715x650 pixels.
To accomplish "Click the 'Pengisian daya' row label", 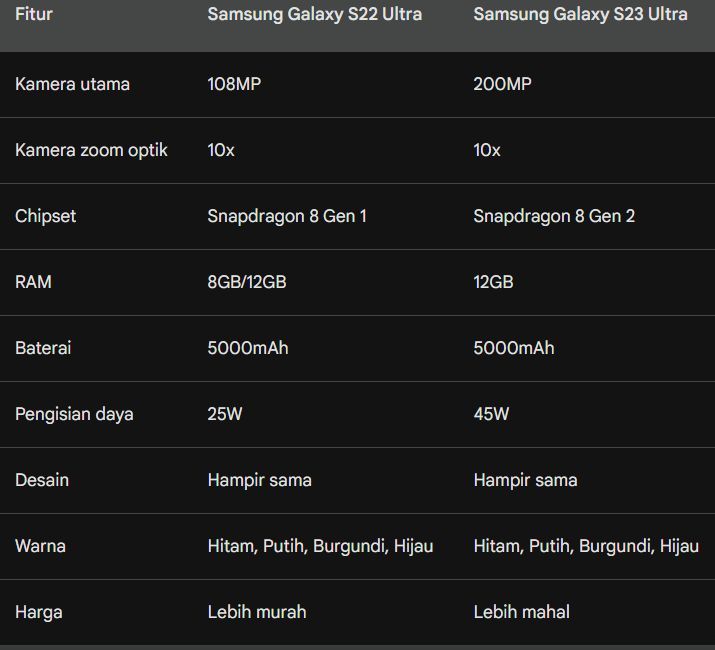I will (74, 415).
